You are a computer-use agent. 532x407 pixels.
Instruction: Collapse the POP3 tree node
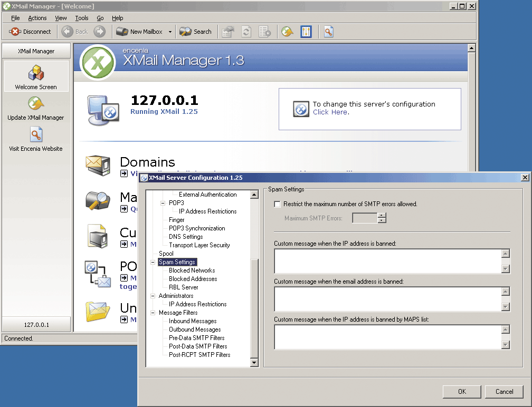(x=163, y=203)
